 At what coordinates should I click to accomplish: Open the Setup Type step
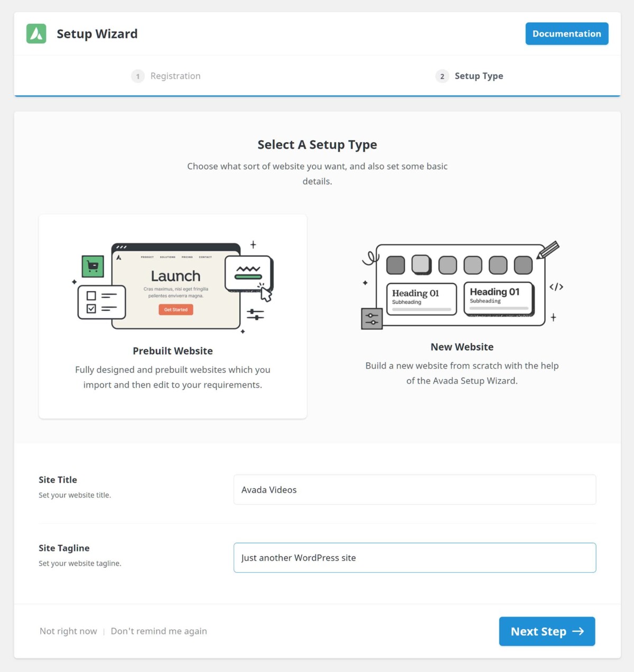pyautogui.click(x=479, y=76)
